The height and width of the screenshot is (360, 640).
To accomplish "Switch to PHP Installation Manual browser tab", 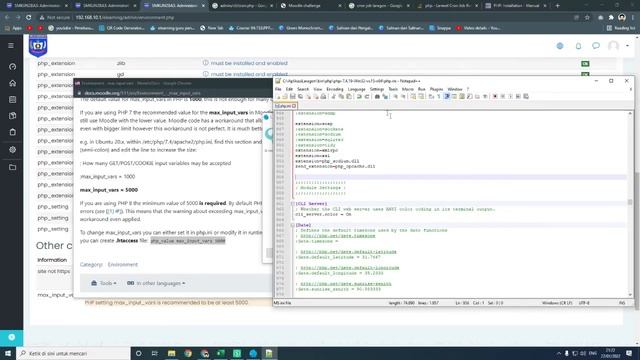I will [516, 6].
